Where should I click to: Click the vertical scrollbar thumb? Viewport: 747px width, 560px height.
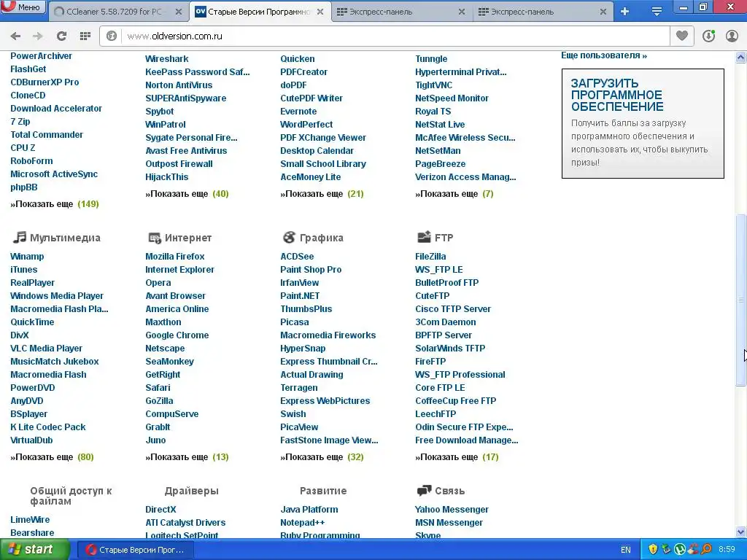point(741,300)
